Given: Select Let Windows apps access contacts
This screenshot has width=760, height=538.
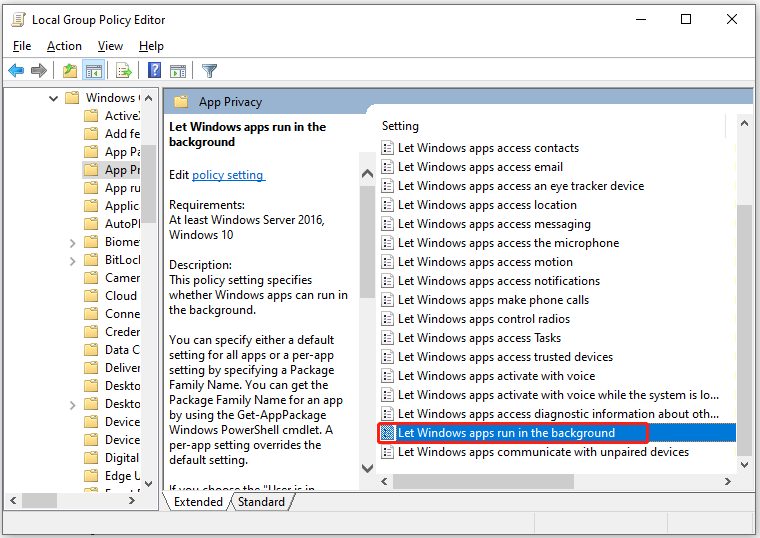Looking at the screenshot, I should pos(488,147).
